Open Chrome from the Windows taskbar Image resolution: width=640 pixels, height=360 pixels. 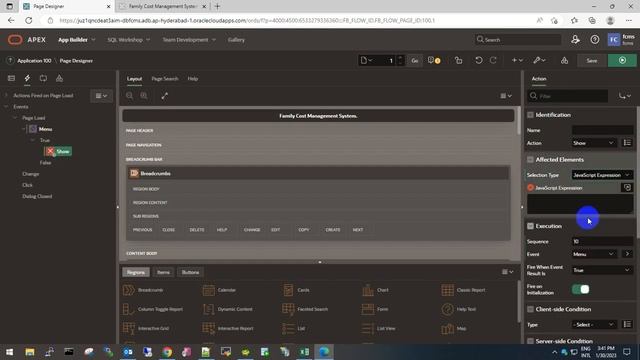click(167, 352)
